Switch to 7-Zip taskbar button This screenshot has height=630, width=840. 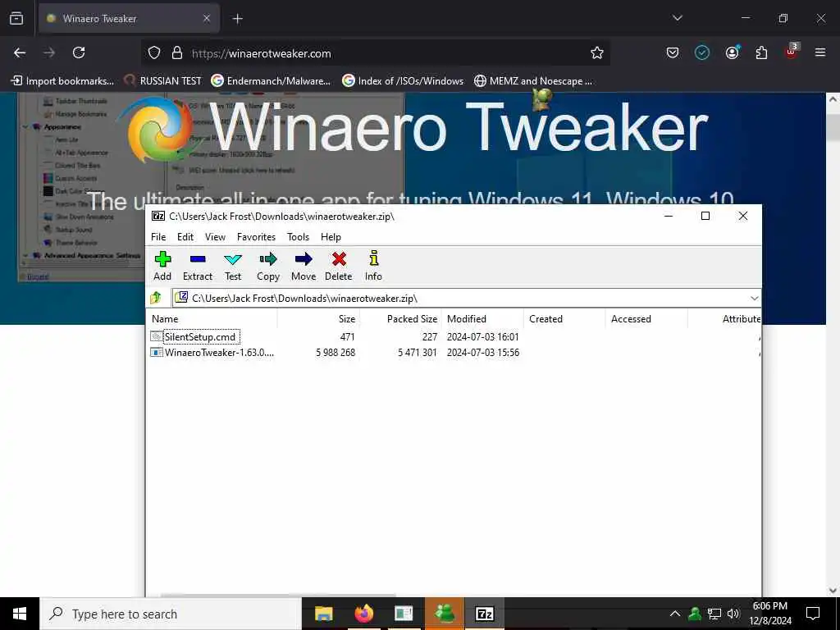tap(484, 614)
